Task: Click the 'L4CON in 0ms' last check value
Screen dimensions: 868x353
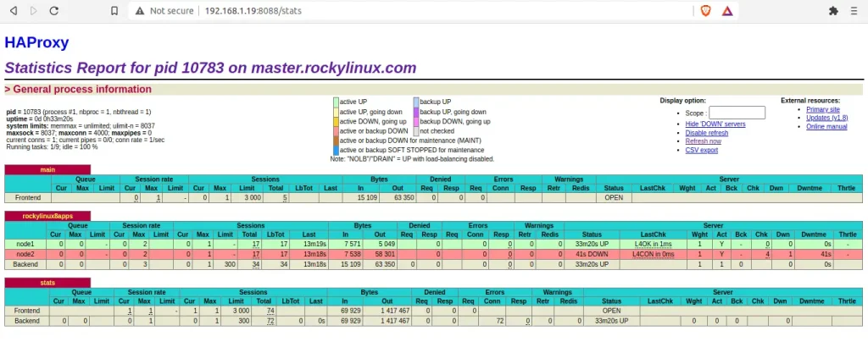Action: click(x=654, y=254)
